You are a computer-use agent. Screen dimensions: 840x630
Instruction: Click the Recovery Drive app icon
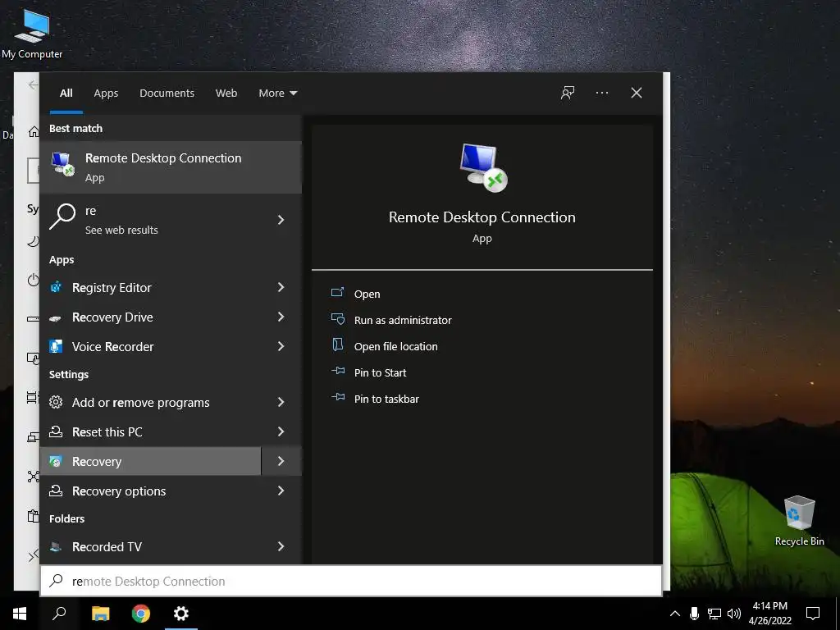(x=56, y=317)
